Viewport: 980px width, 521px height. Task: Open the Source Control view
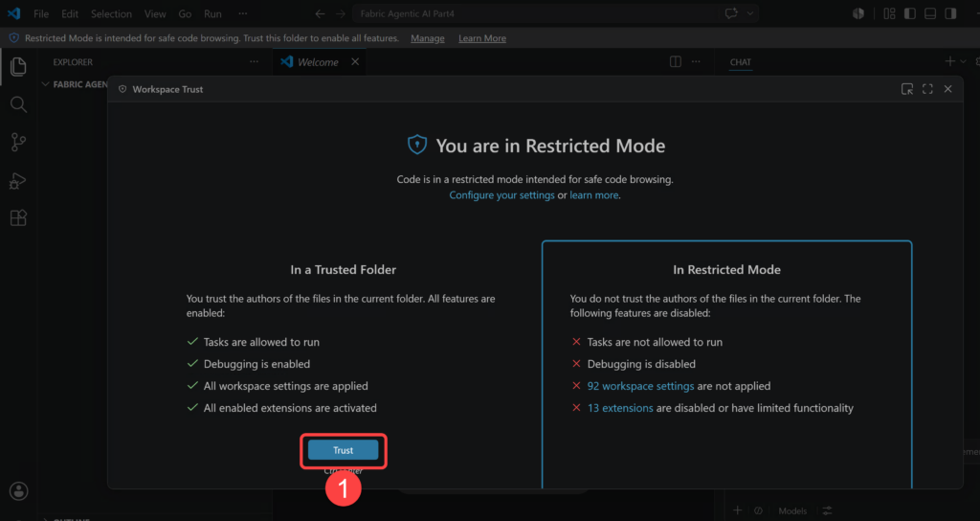[18, 142]
